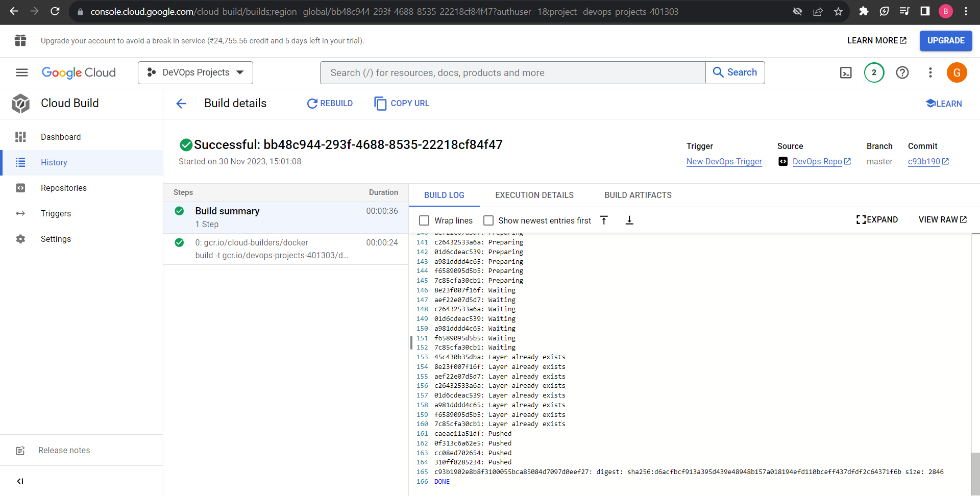The image size is (980, 496).
Task: Click the steps and log panel divider handle
Action: click(x=411, y=342)
